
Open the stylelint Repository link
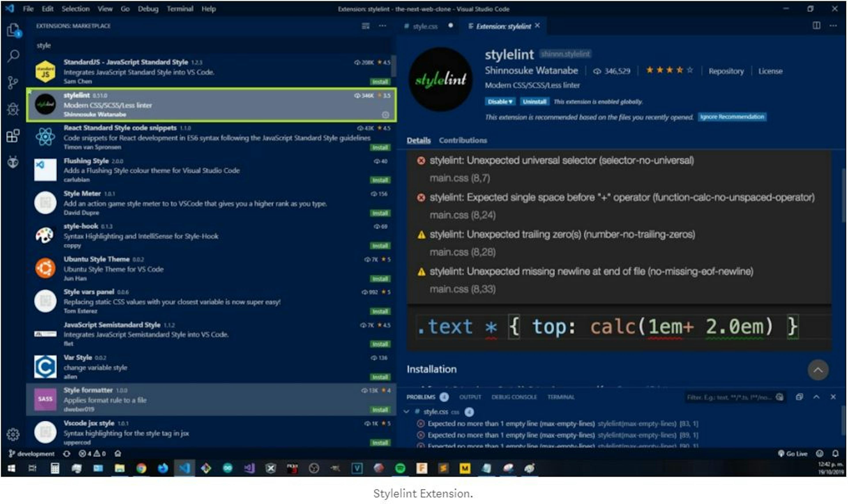click(726, 71)
